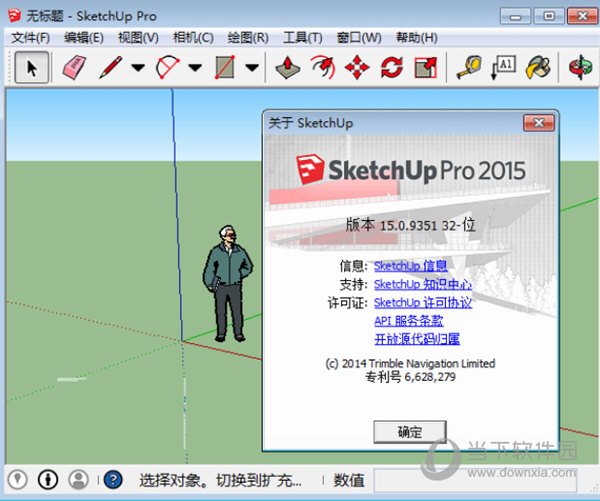Viewport: 600px width, 501px height.
Task: Select the Tape Measure tool
Action: pyautogui.click(x=469, y=67)
